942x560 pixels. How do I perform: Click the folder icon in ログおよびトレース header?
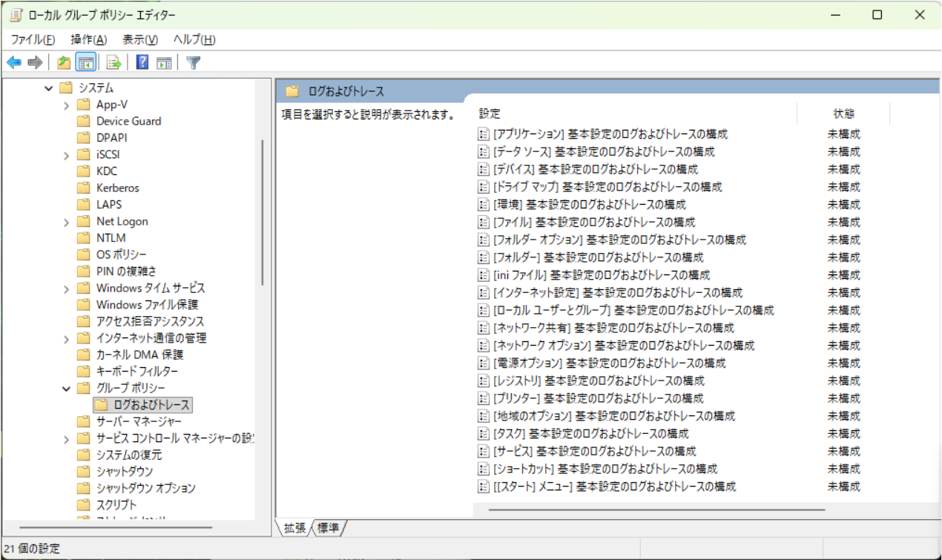pos(292,91)
